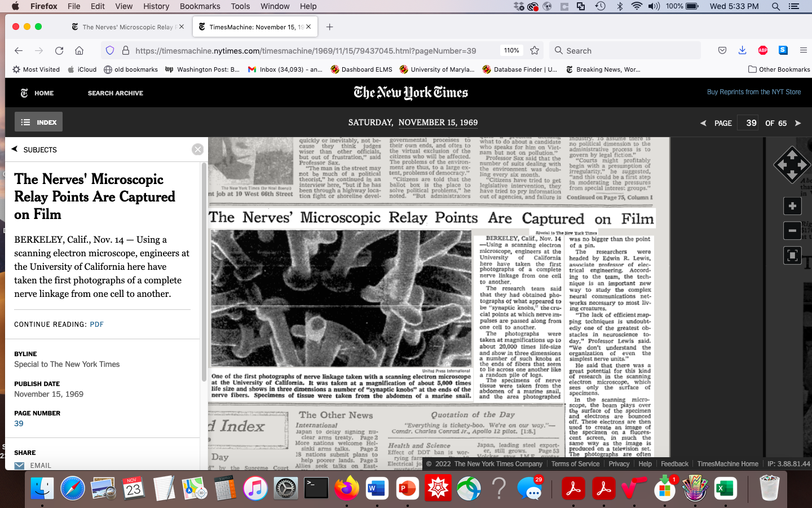Click the Firefox Search box
This screenshot has height=508, width=812.
point(625,50)
